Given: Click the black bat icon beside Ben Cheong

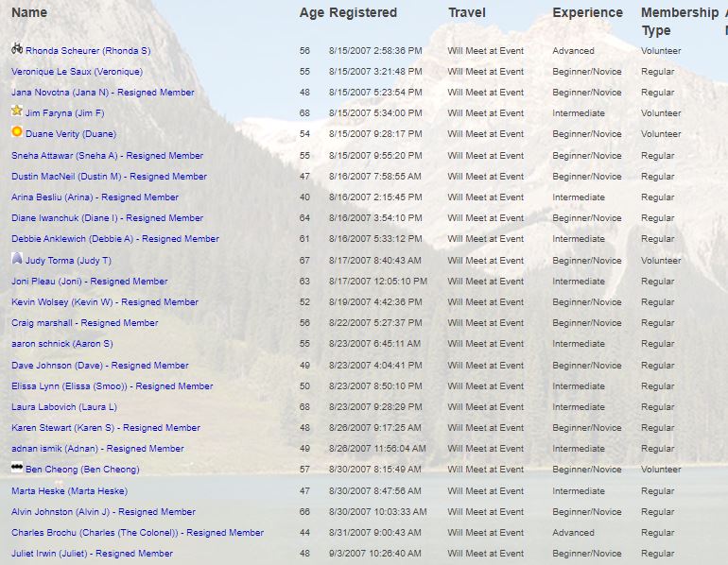Looking at the screenshot, I should coord(17,468).
